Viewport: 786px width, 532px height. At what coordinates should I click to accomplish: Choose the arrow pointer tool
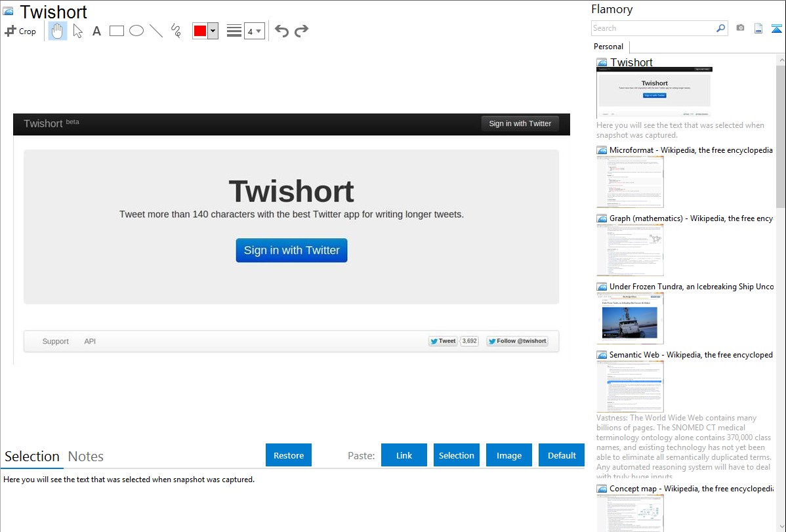coord(77,31)
